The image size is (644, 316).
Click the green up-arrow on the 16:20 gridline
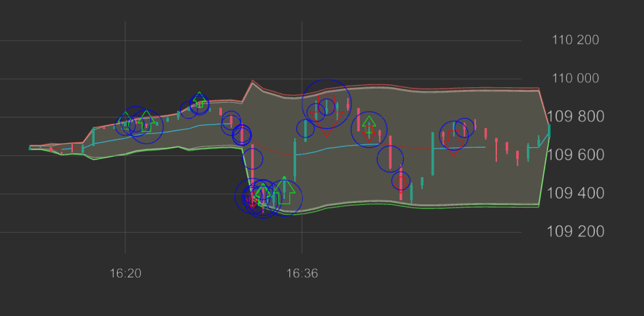tap(126, 119)
